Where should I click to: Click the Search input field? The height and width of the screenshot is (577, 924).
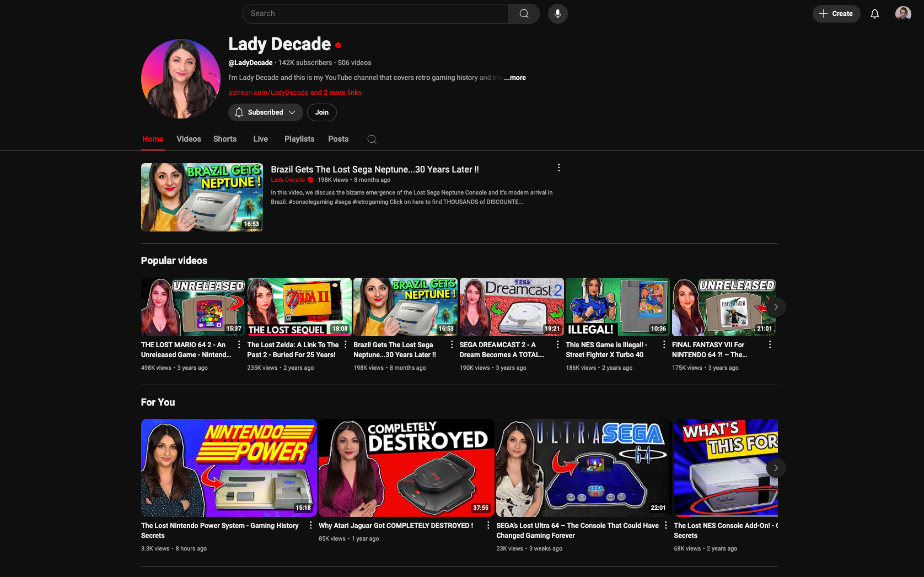pos(375,14)
